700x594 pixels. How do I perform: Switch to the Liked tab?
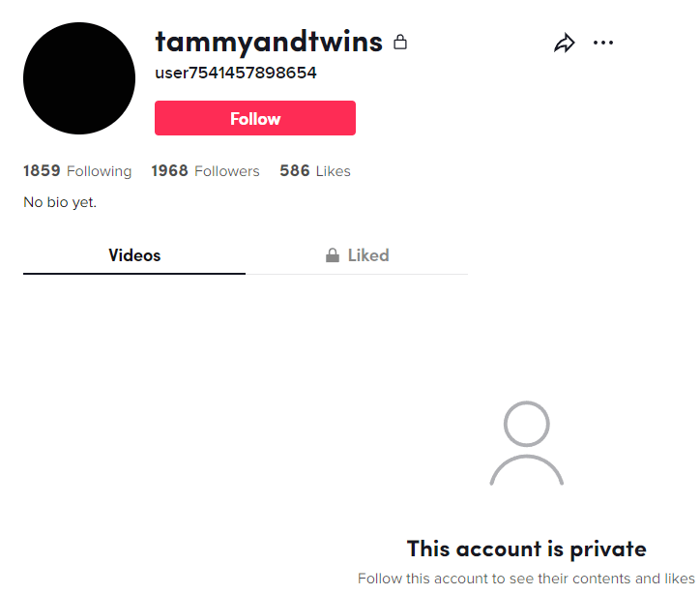click(357, 255)
